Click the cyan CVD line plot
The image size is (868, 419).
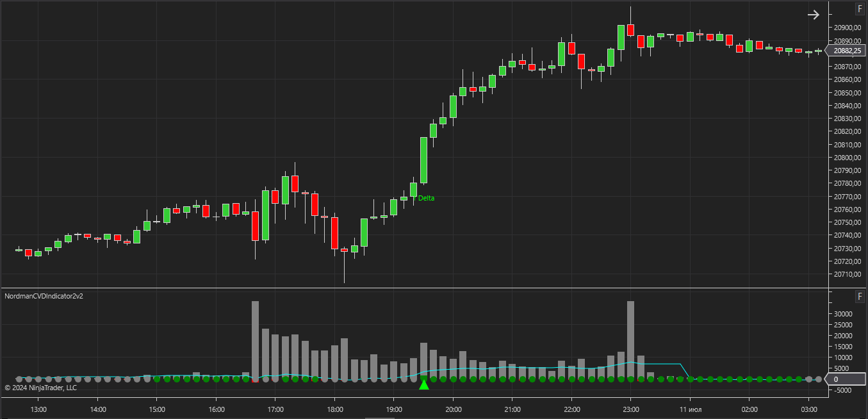[660, 365]
